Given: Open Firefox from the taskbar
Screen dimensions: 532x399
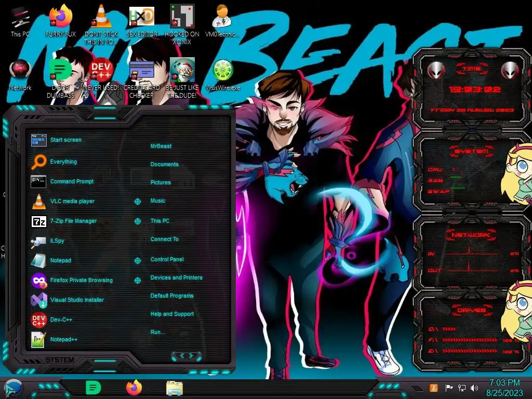Looking at the screenshot, I should [134, 388].
